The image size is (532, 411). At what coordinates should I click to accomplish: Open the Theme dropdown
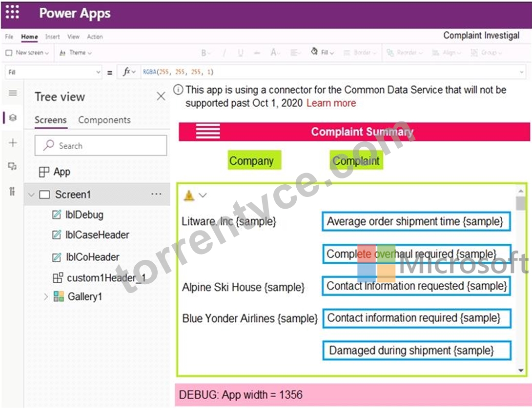click(x=75, y=53)
